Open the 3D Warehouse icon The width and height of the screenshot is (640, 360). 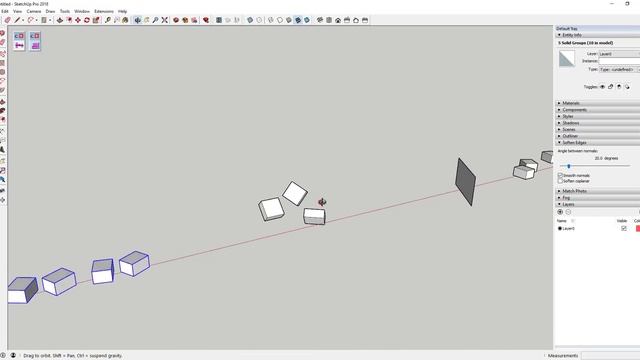[x=176, y=20]
